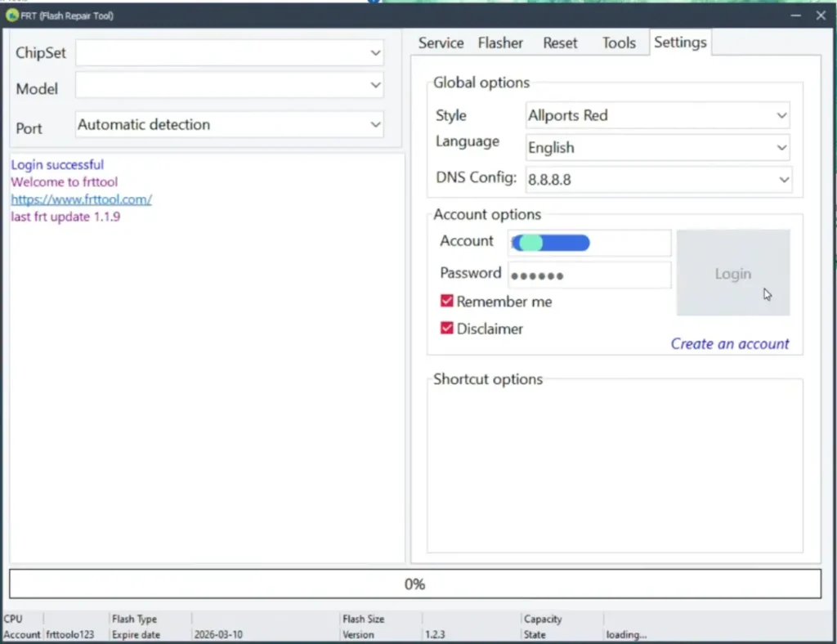Expand the Port Automatic detection dropdown

[x=230, y=124]
